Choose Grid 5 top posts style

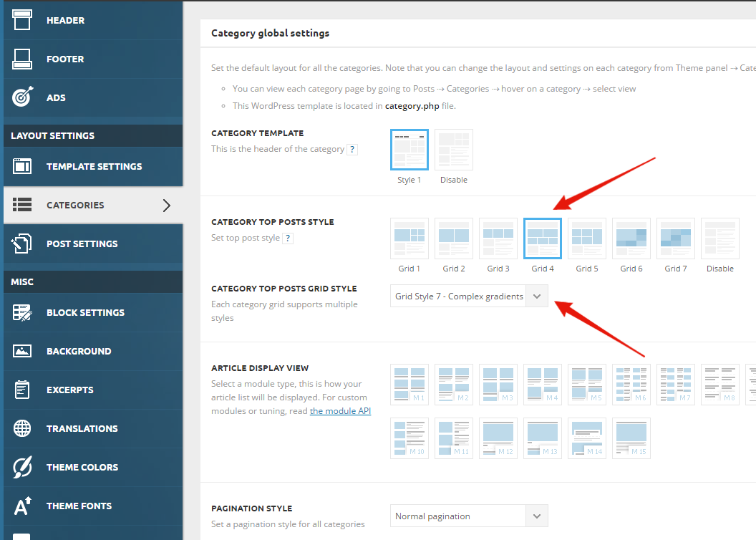tap(587, 238)
